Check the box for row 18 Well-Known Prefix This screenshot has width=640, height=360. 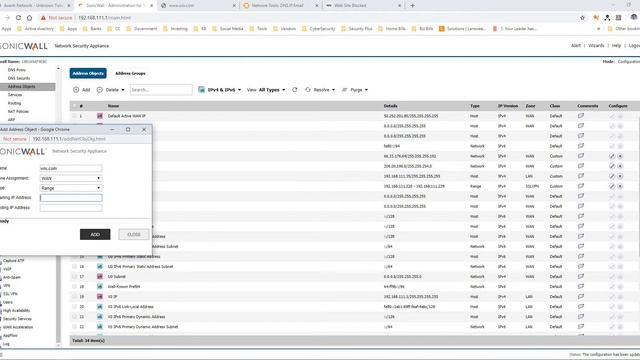(x=74, y=287)
